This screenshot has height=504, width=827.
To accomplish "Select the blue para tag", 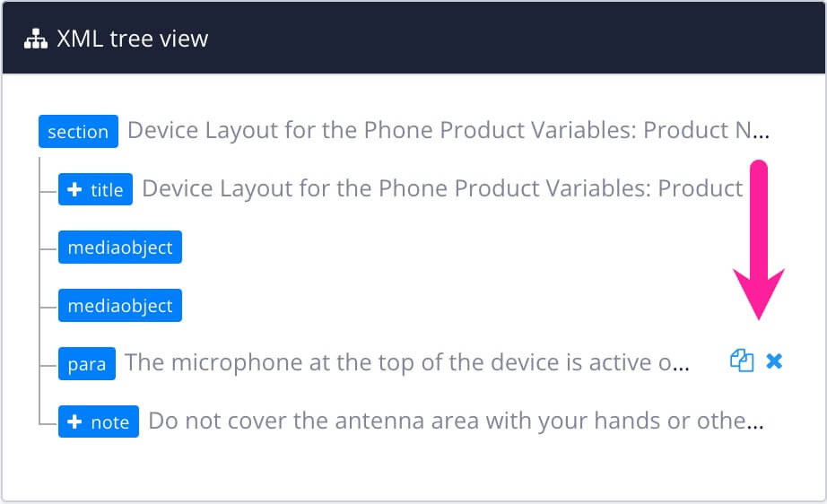I will (87, 364).
